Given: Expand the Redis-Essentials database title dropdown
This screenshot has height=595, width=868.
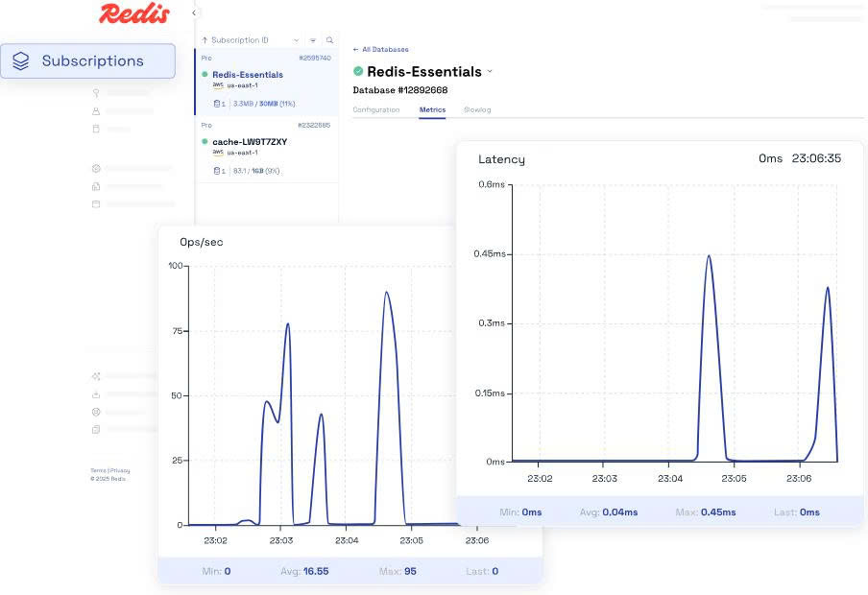Looking at the screenshot, I should [490, 71].
